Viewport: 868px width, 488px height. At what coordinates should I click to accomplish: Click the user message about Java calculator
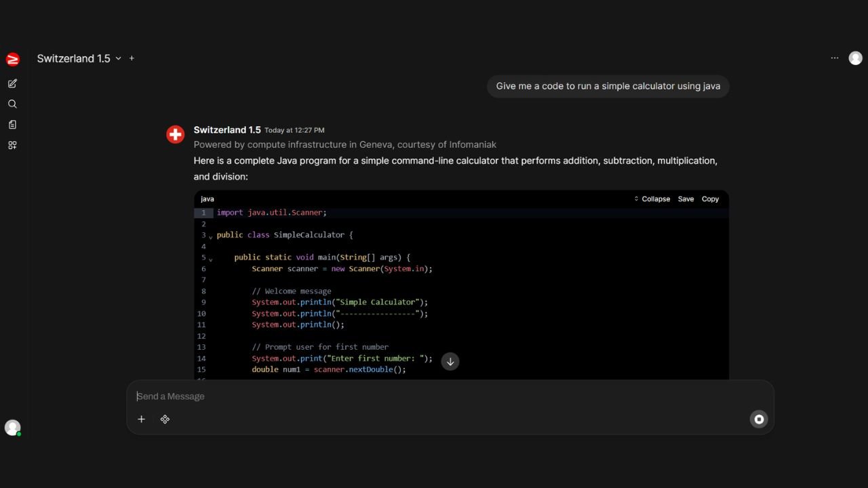click(608, 86)
